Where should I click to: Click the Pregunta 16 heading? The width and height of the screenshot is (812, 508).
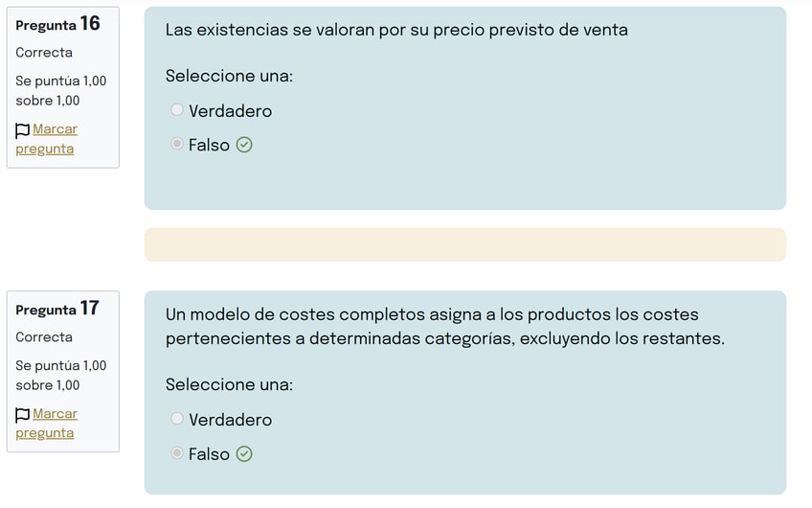tap(57, 23)
